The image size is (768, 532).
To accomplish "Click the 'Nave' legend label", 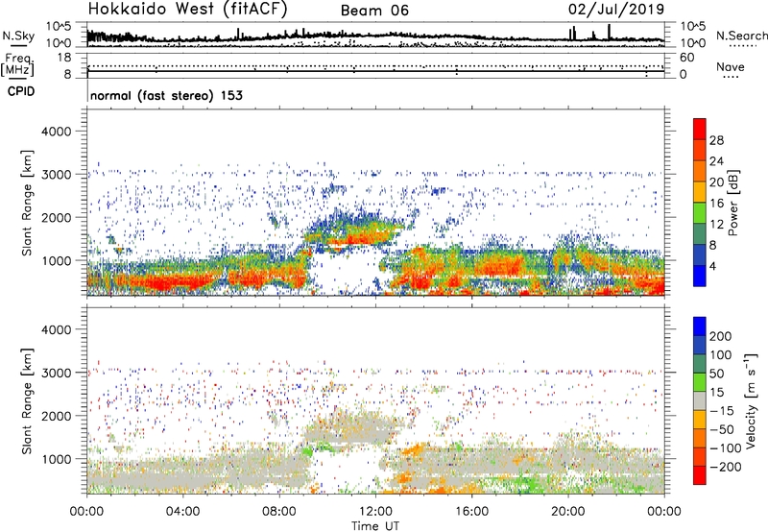I will tap(731, 66).
